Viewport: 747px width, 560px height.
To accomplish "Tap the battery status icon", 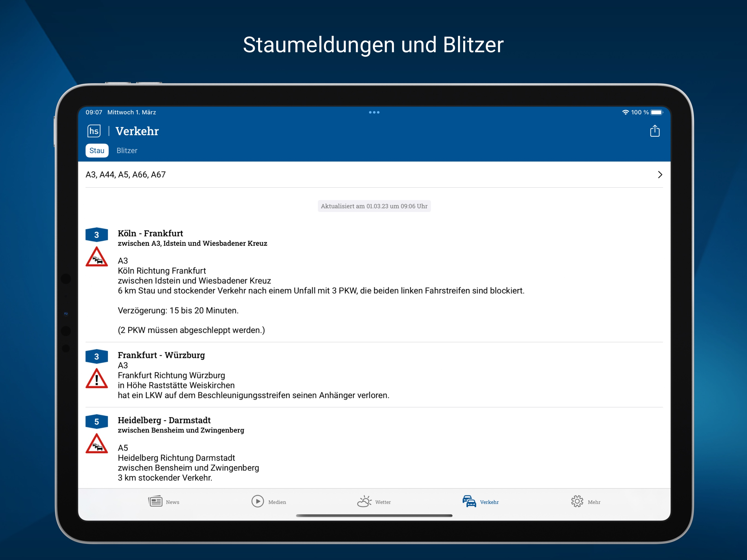I will 657,112.
